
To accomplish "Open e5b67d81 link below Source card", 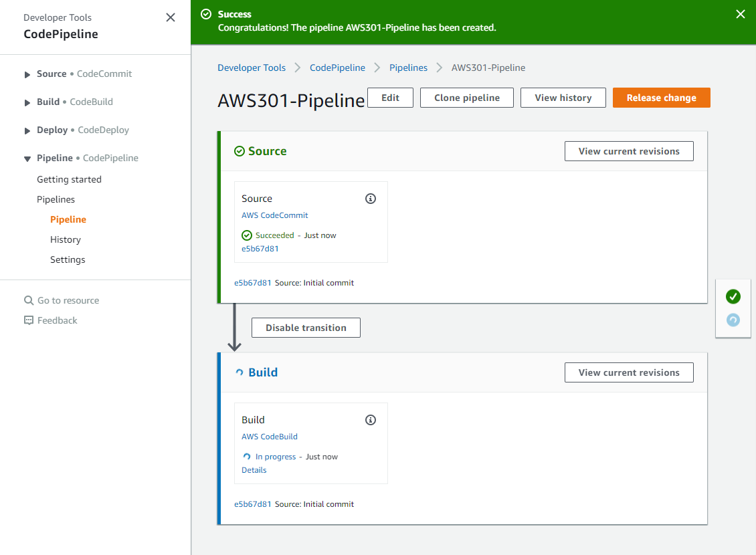I will (253, 283).
